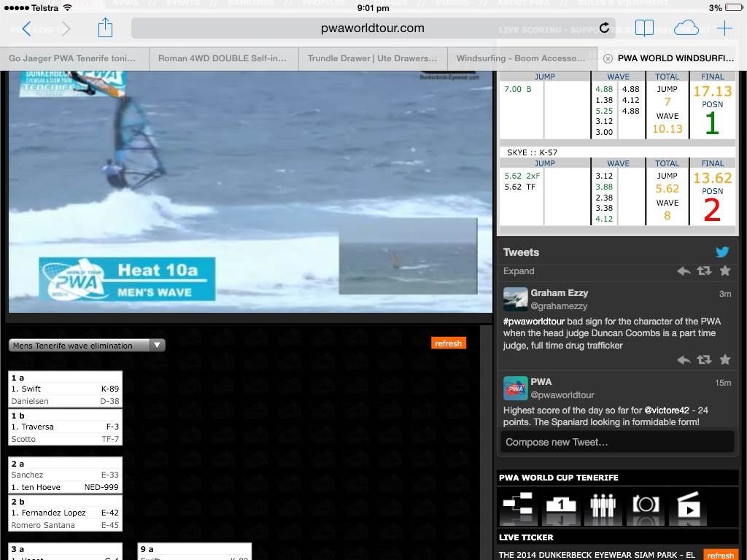Favorite Graham Ezzy's tweet with star

pos(725,359)
